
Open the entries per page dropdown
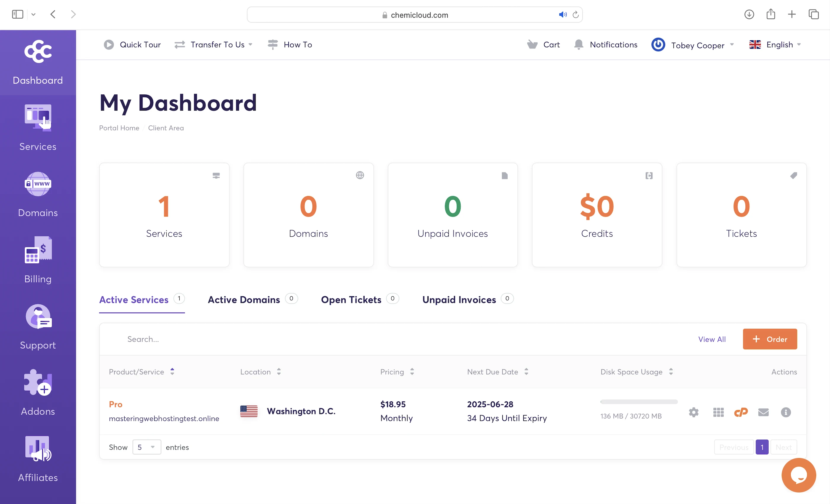tap(147, 447)
